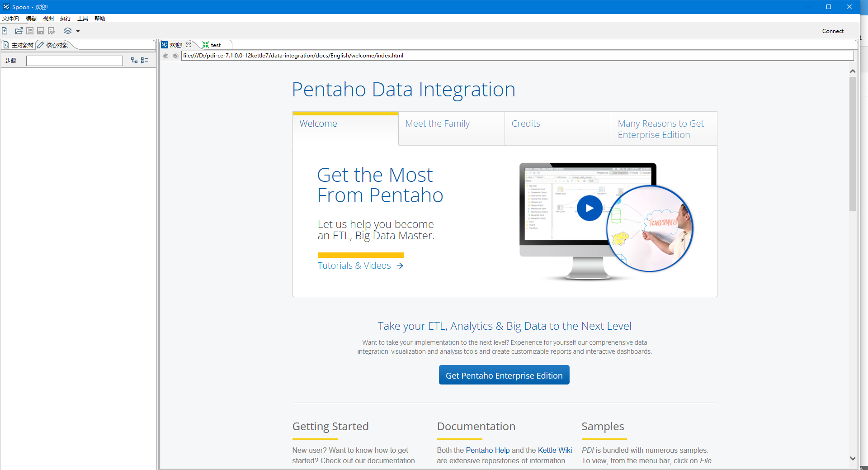Close the 欢迎! tab
This screenshot has width=868, height=470.
[x=189, y=45]
